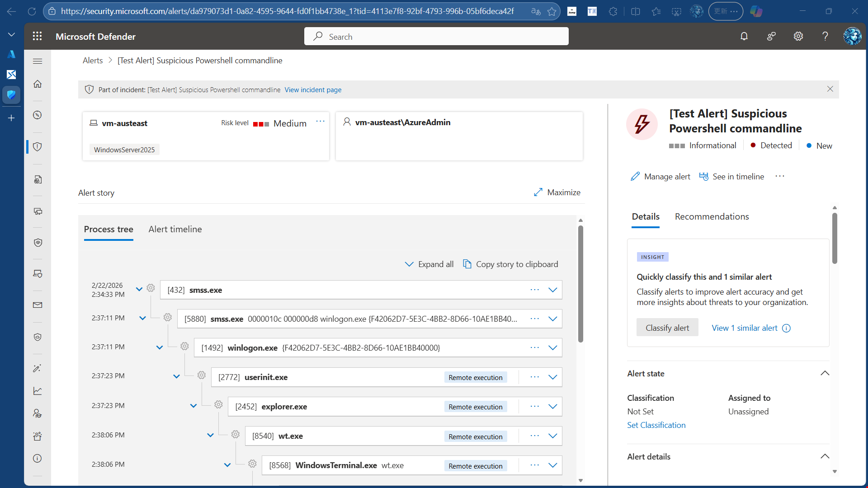Expand details of winlogon.exe row

(552, 347)
